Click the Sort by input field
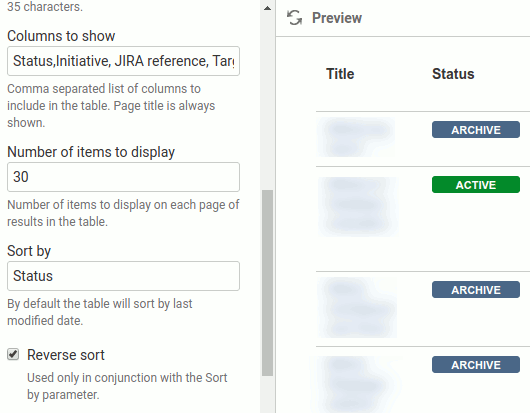Viewport: 530px width, 413px height. tap(123, 276)
